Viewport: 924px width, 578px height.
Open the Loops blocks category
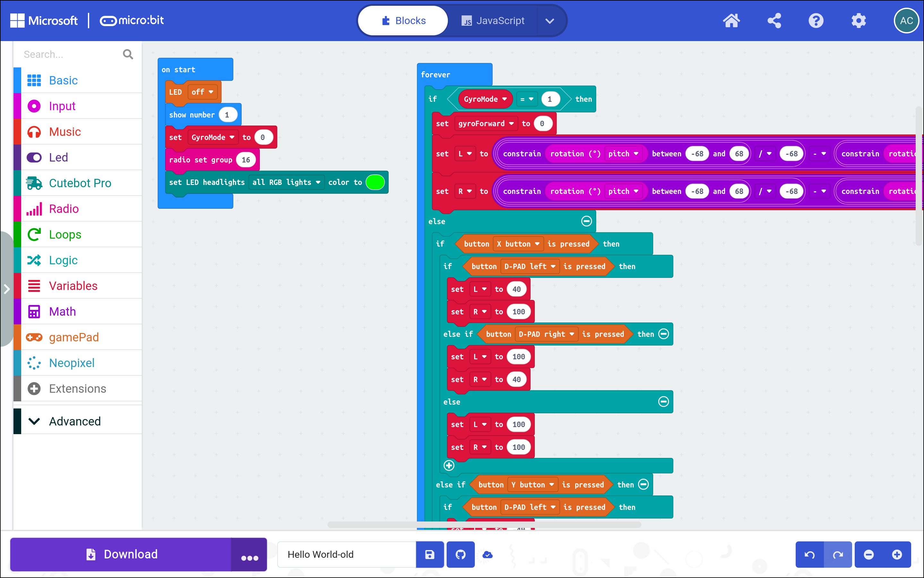(x=78, y=234)
